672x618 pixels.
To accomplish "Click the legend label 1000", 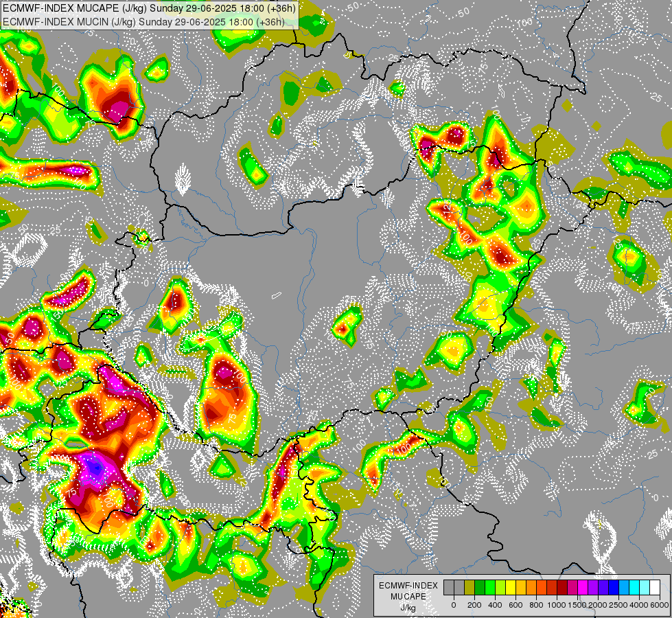I will coord(557,605).
